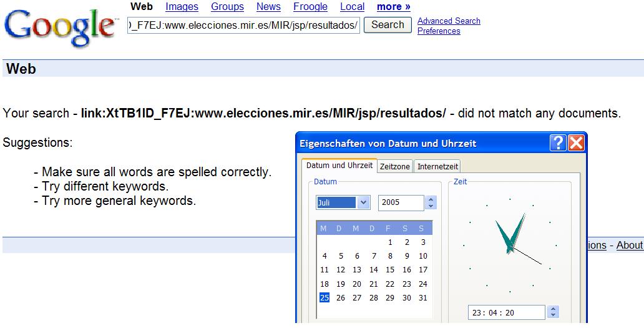Decrease the year with the down arrow

pyautogui.click(x=431, y=206)
